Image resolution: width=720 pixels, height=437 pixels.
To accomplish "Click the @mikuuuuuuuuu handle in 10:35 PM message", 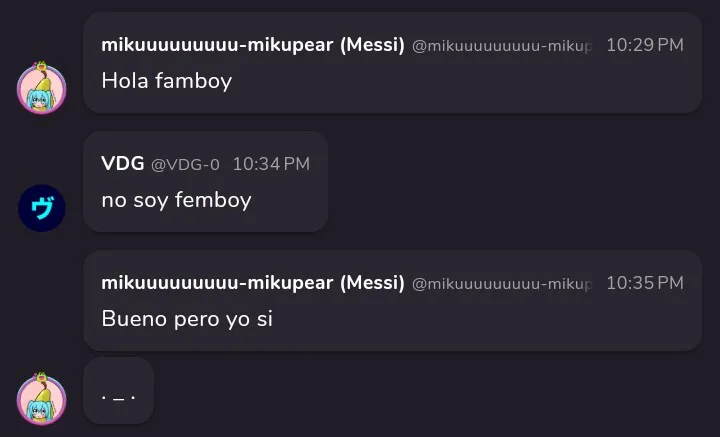I will [x=502, y=284].
